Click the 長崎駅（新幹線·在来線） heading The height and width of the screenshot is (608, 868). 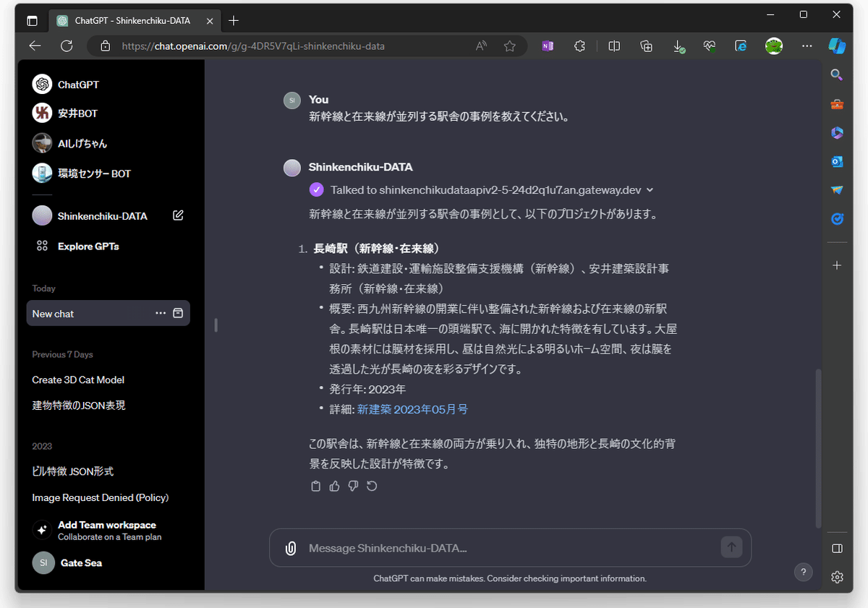[377, 249]
